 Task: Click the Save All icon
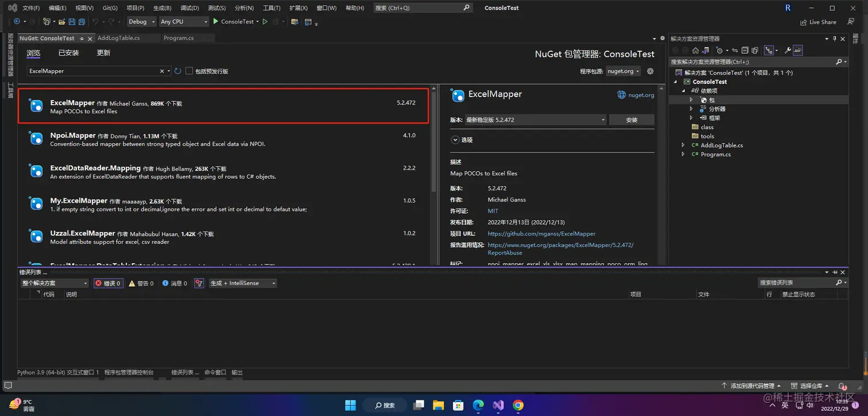[x=82, y=21]
